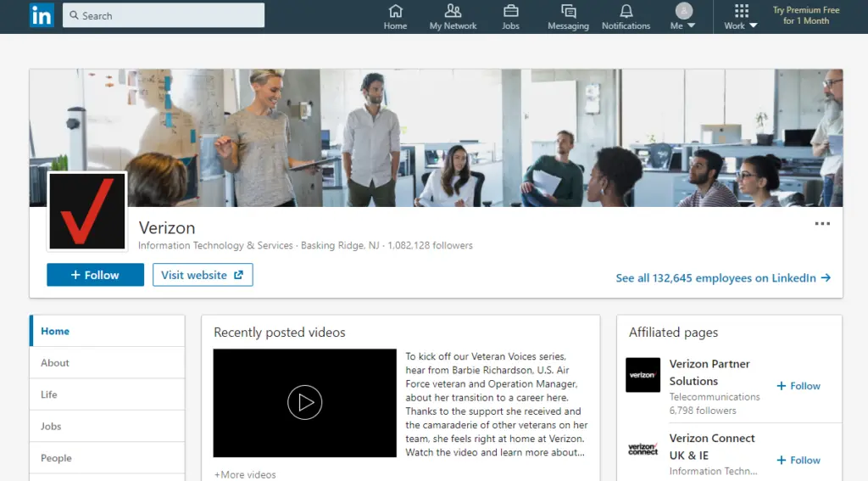Screen dimensions: 868x481
Task: Click the Verizon checkmark logo
Action: pos(87,211)
